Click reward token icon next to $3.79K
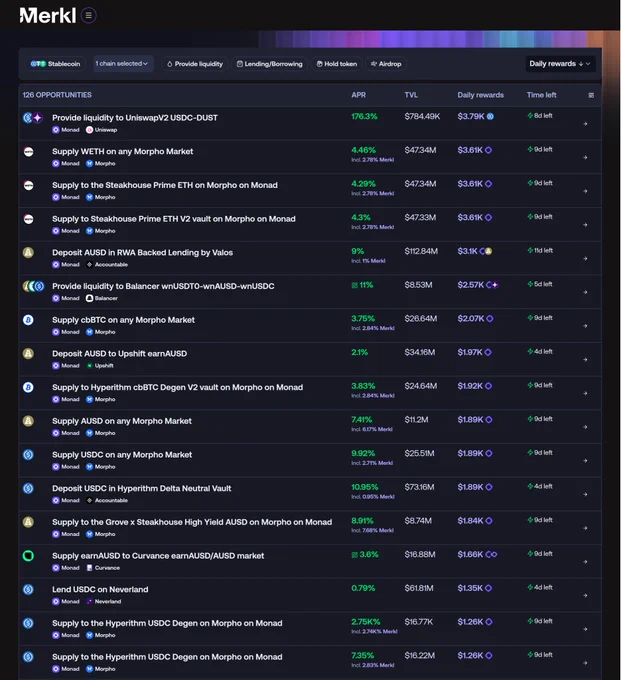621x680 pixels. 490,116
